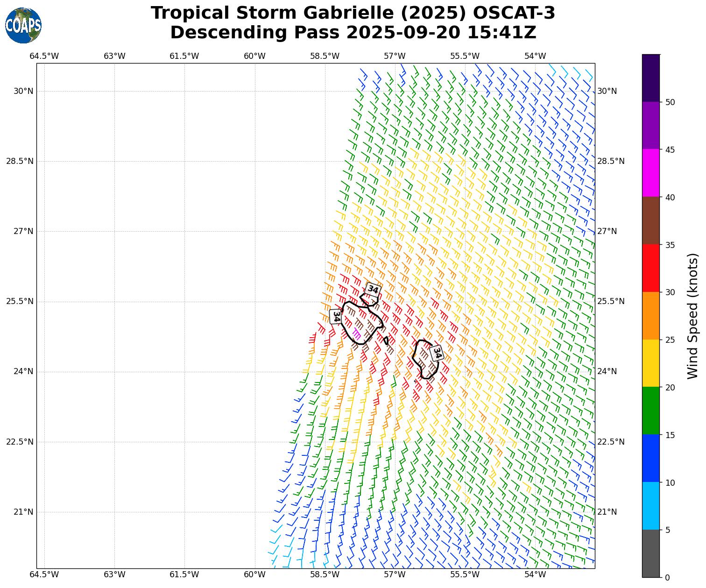Click the 34 label on the eastern contour
706x588 pixels.
pyautogui.click(x=437, y=353)
